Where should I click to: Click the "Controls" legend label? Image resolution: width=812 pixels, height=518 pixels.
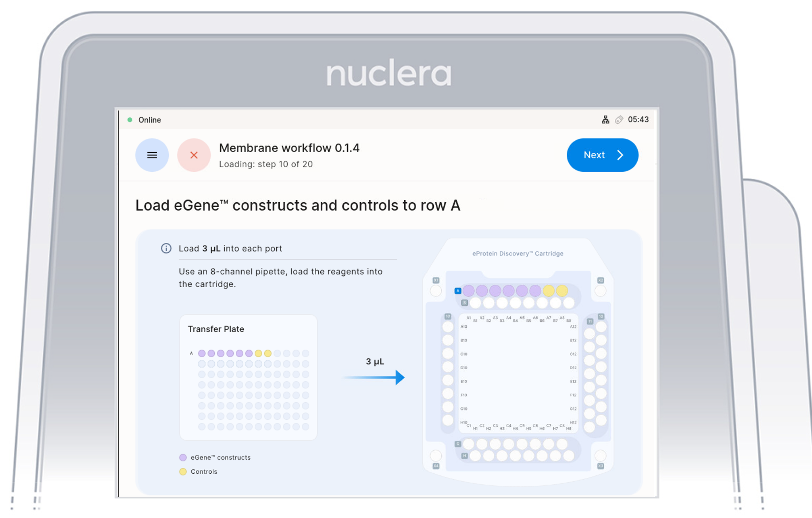point(204,472)
